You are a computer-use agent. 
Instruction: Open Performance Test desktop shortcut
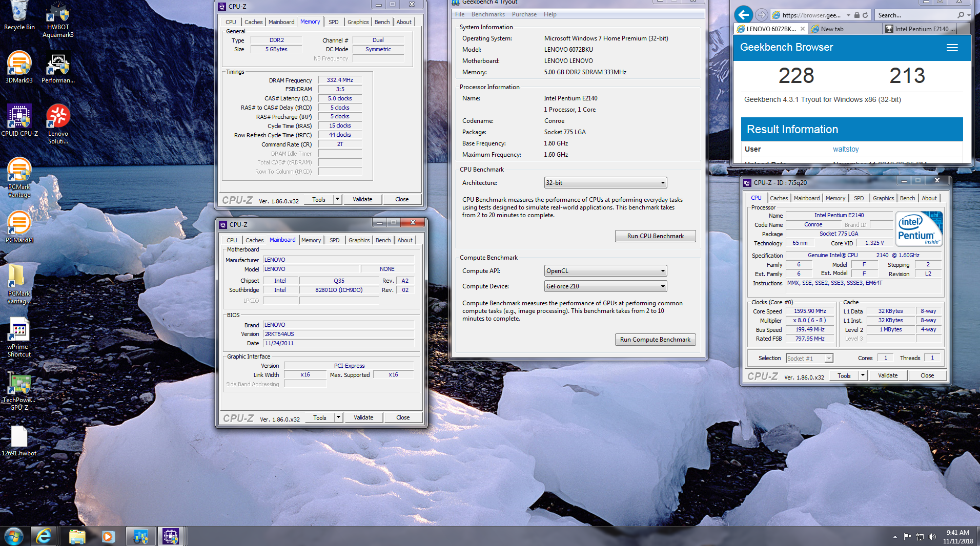coord(58,67)
